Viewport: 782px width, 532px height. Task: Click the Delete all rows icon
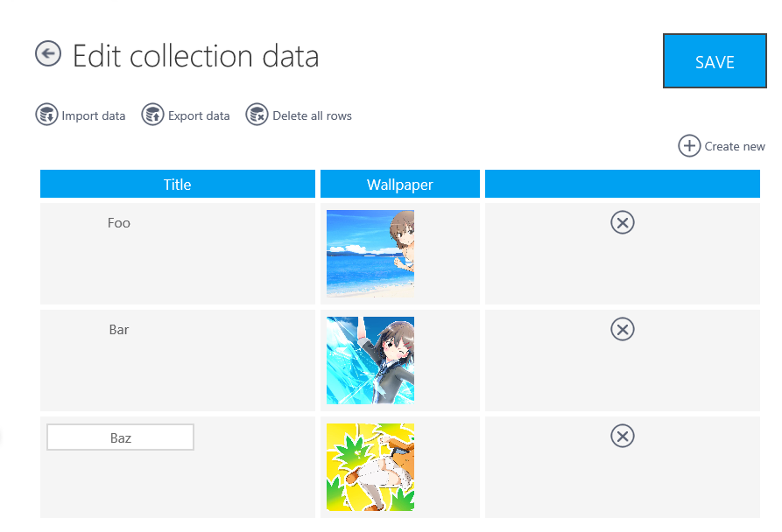pos(257,115)
